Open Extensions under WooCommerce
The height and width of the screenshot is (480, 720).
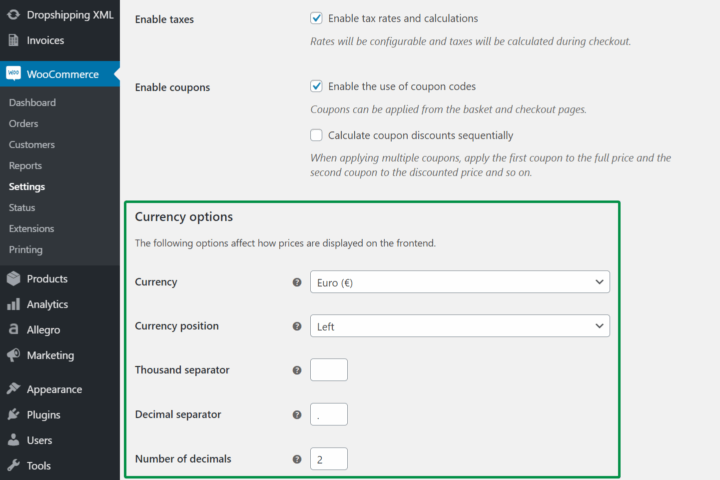(x=31, y=229)
